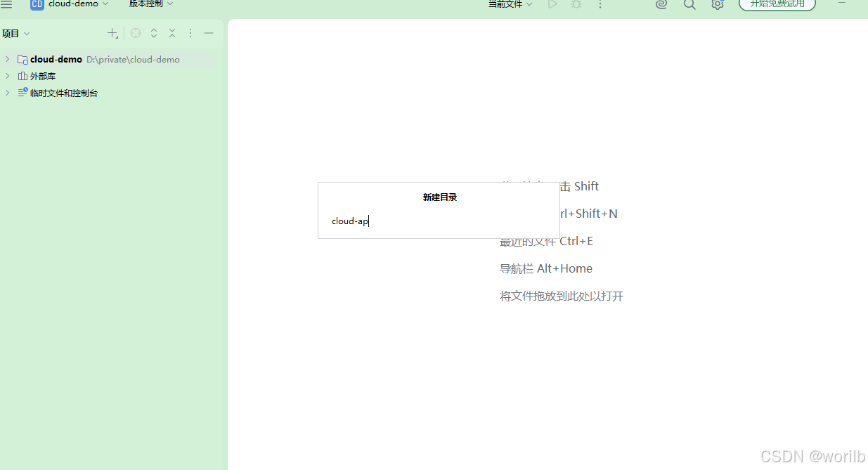The image size is (868, 470).
Task: Click the select opened file target icon
Action: tap(136, 33)
